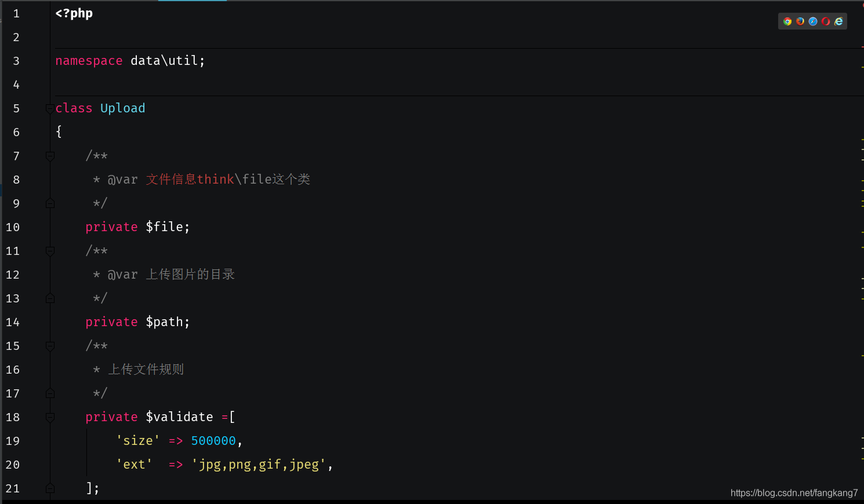This screenshot has height=504, width=864.
Task: Click the private keyword before $validate
Action: click(111, 417)
